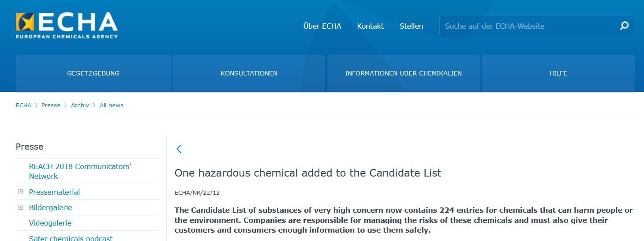Screen dimensions: 644x241
Task: Click the magnifying glass search icon
Action: coord(624,26)
